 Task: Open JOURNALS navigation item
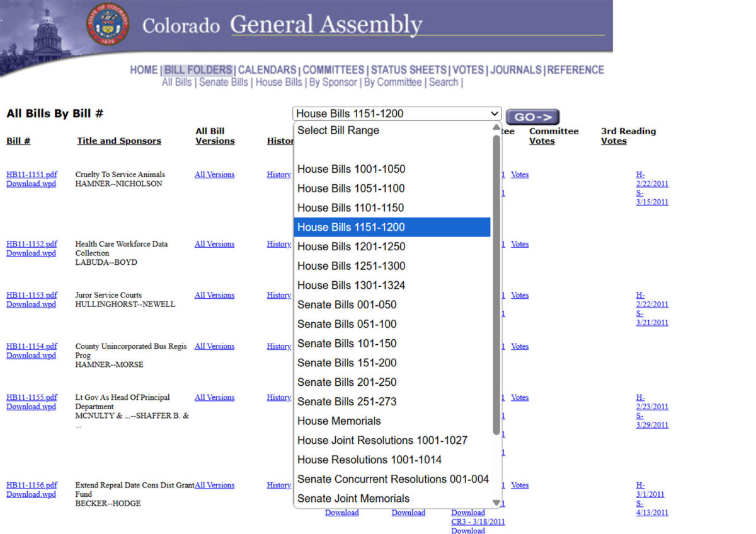pos(516,70)
